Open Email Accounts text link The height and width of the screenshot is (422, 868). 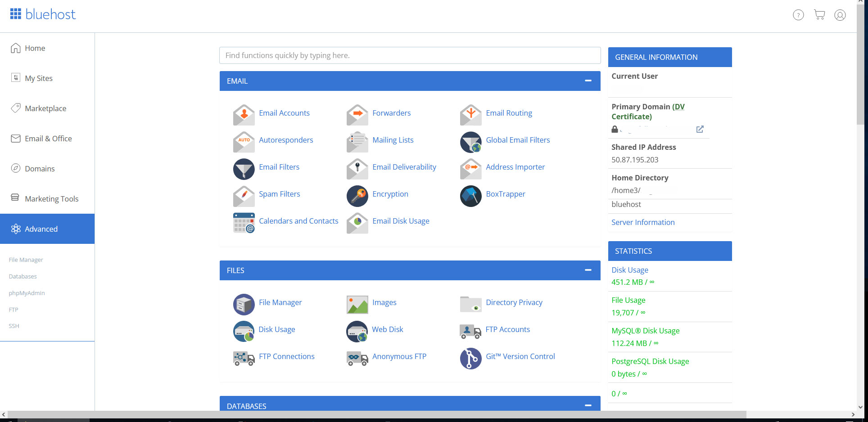pos(284,113)
